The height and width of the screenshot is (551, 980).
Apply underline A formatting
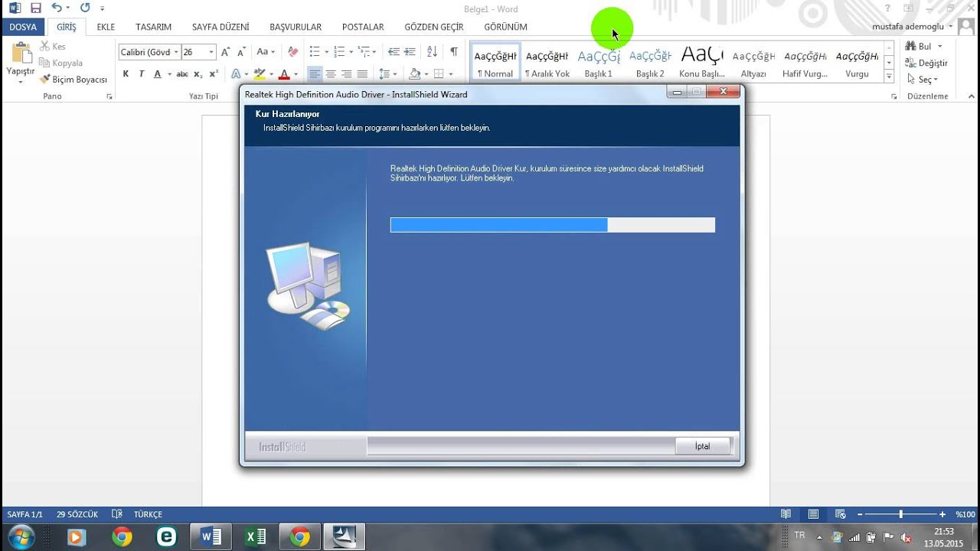[158, 74]
